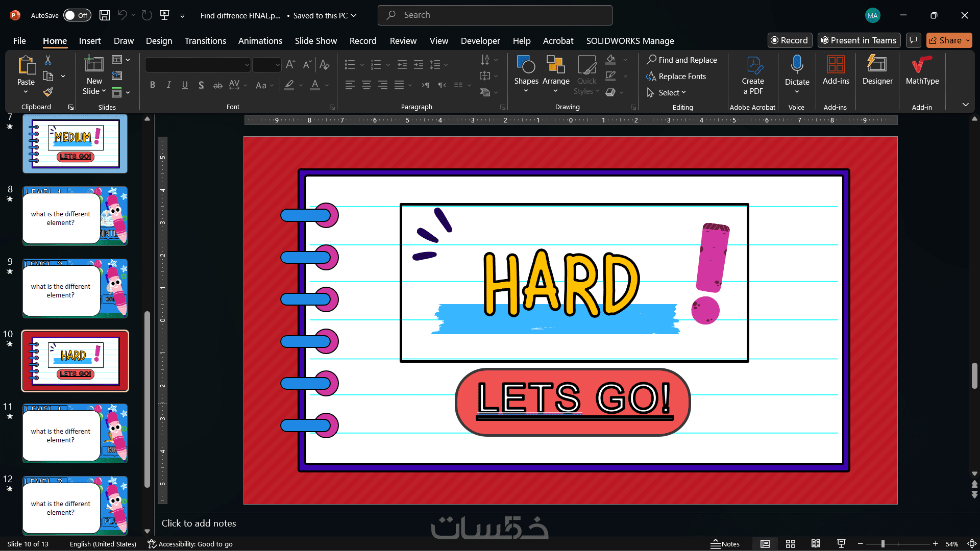This screenshot has width=980, height=551.
Task: Click the Present in Teams button
Action: [x=859, y=40]
